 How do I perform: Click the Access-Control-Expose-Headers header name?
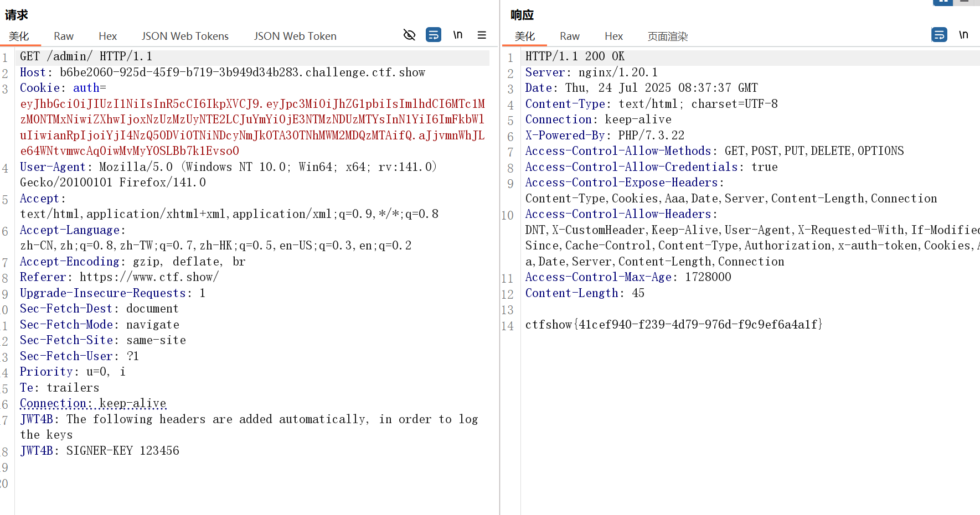[625, 183]
